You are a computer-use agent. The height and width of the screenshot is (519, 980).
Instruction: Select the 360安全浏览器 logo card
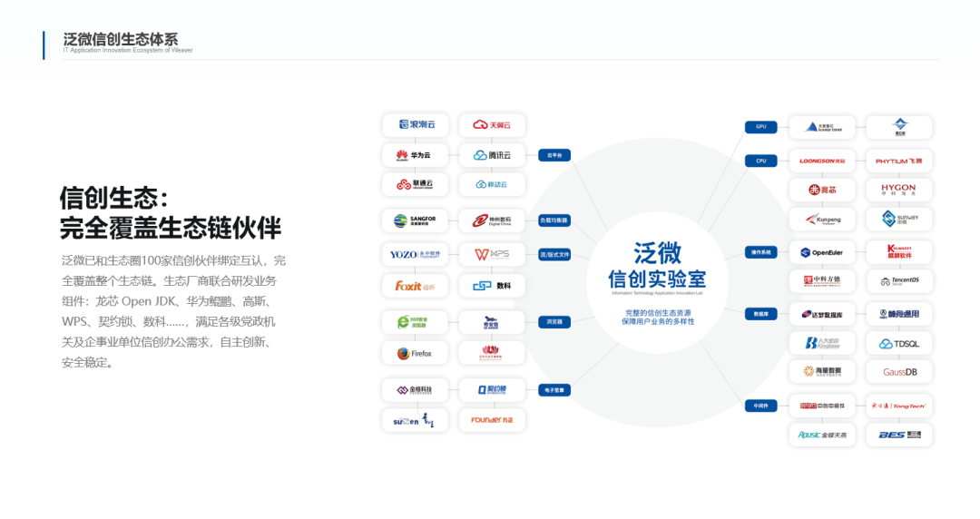pos(416,322)
